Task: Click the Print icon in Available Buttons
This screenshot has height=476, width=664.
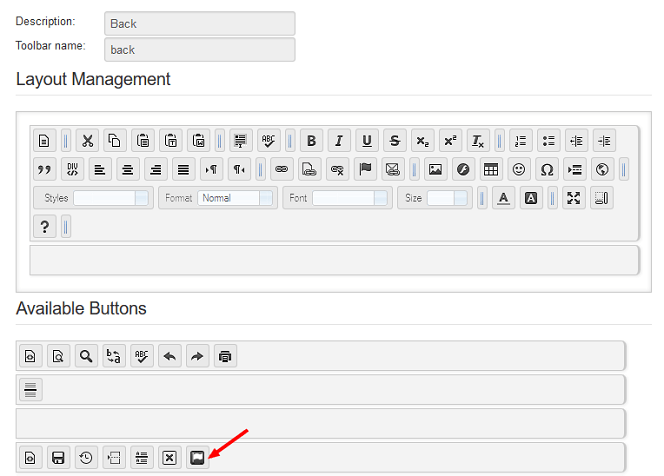Action: 225,356
